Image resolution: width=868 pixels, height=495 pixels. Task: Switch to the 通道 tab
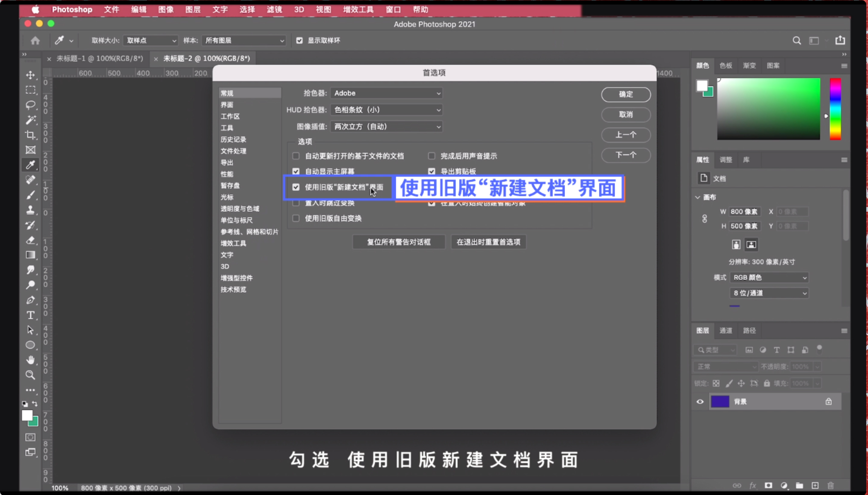pyautogui.click(x=726, y=330)
